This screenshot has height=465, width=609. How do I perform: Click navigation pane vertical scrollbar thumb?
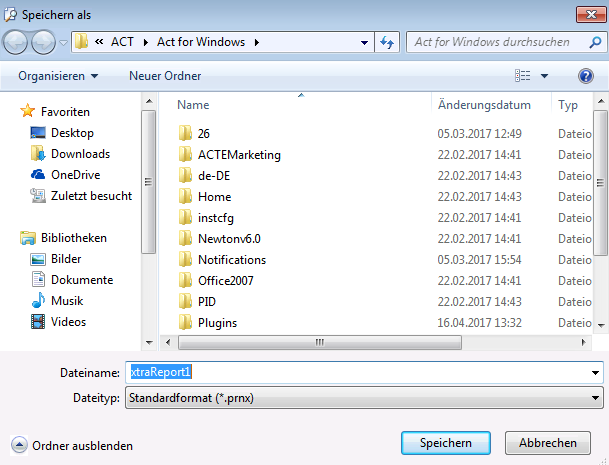point(149,182)
